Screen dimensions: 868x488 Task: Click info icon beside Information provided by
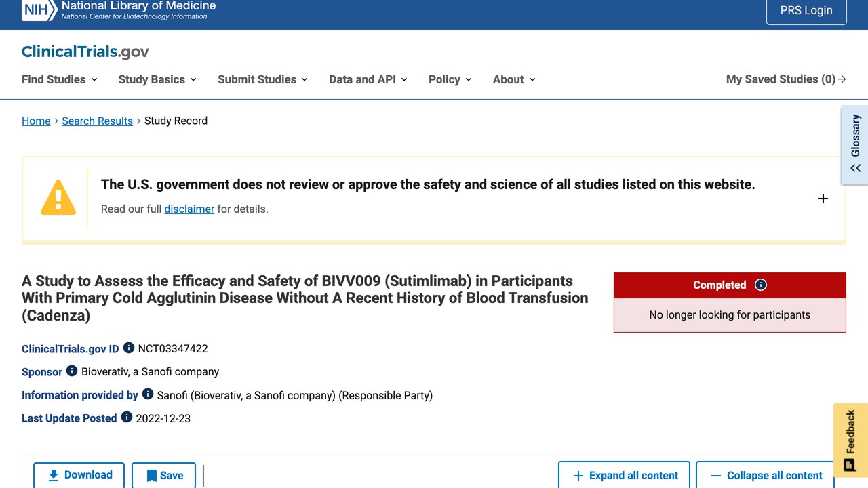coord(148,394)
